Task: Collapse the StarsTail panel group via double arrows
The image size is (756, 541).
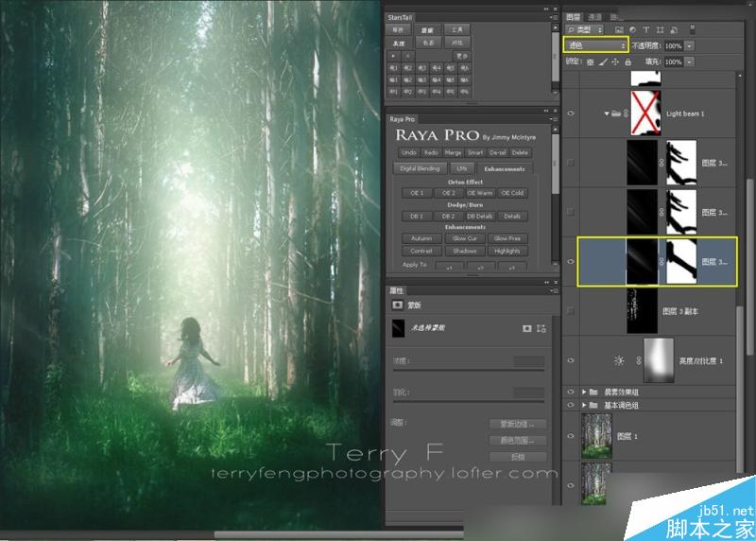Action: pos(546,9)
